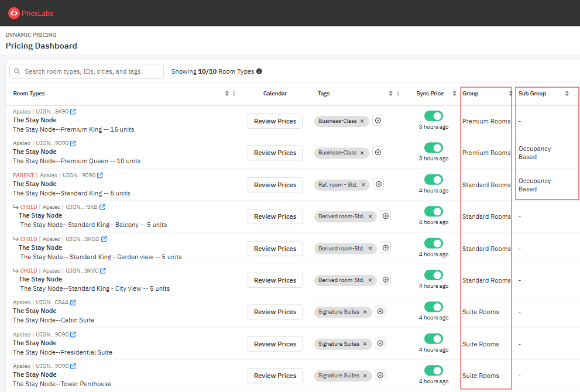Remove Signature Suites tag from Presidential Suite row
The height and width of the screenshot is (392, 580).
pos(365,344)
